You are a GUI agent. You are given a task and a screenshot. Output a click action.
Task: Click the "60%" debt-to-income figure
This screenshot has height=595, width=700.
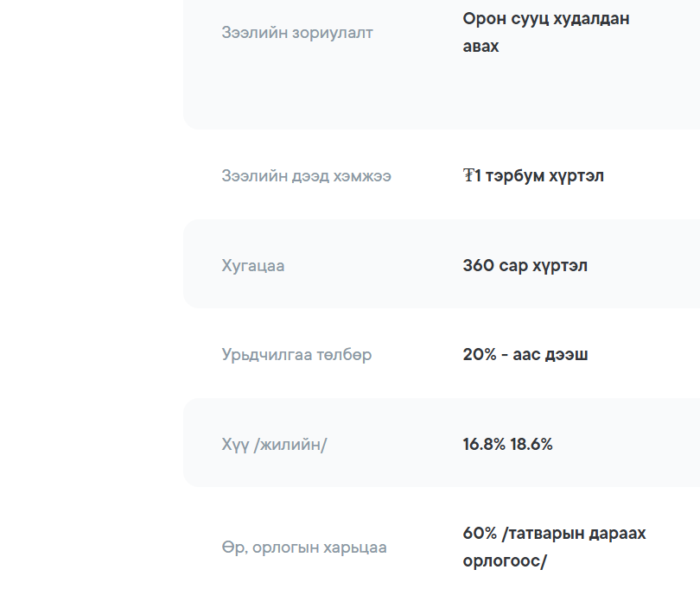pos(480,534)
